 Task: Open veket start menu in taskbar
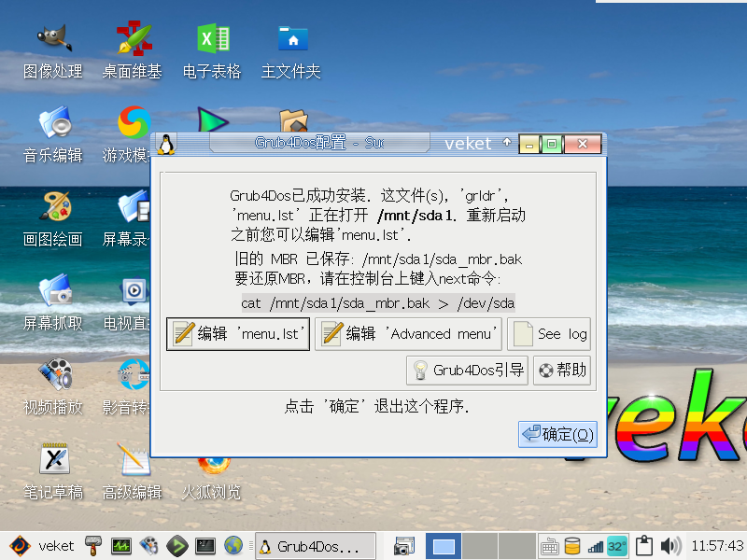42,546
